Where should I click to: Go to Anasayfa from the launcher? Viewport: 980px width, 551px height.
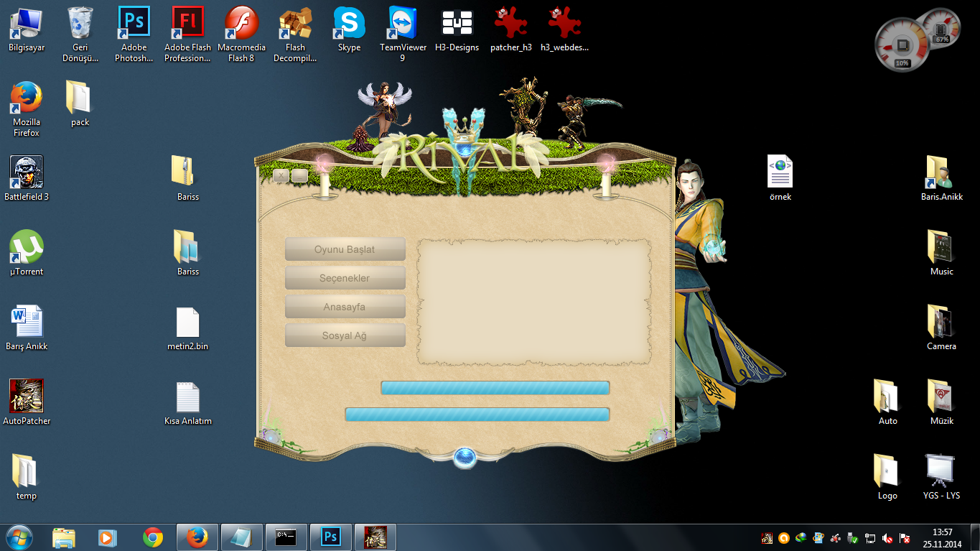click(x=345, y=307)
